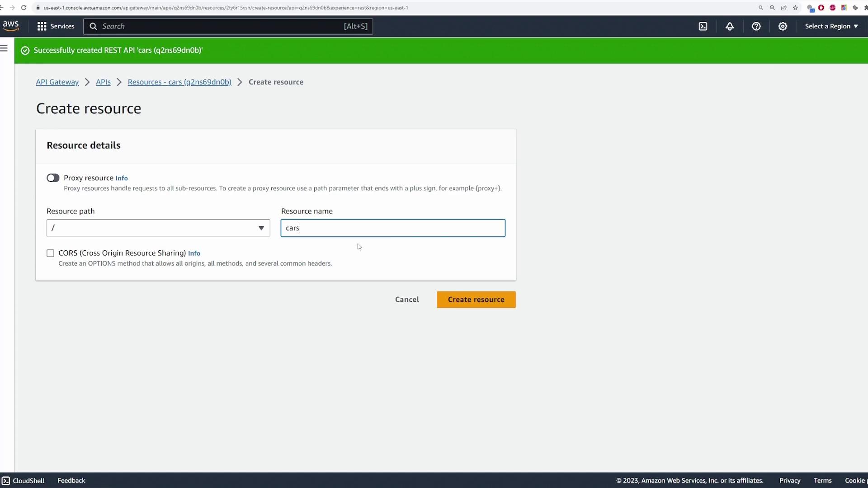This screenshot has height=488, width=868.
Task: Click the Cancel button
Action: tap(407, 300)
